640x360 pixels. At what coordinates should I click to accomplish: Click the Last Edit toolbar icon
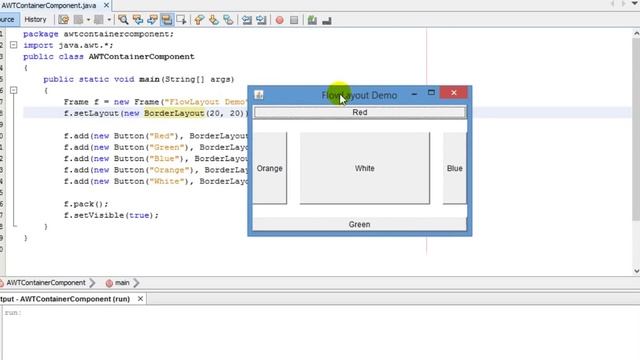click(64, 20)
